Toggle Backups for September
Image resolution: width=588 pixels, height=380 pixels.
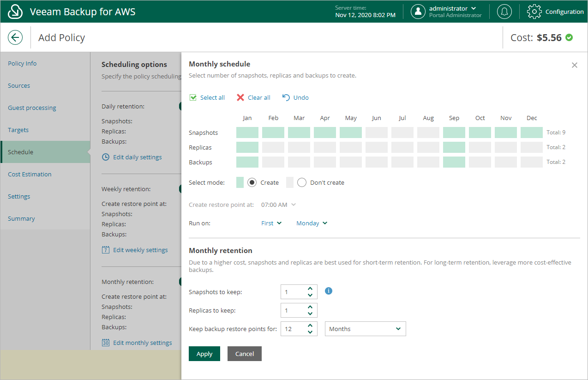[454, 162]
